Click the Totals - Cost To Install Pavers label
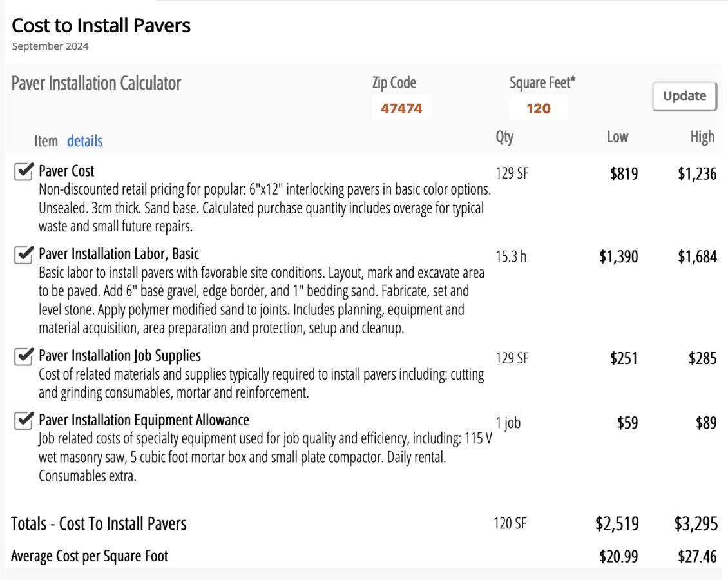This screenshot has height=580, width=728. tap(99, 524)
